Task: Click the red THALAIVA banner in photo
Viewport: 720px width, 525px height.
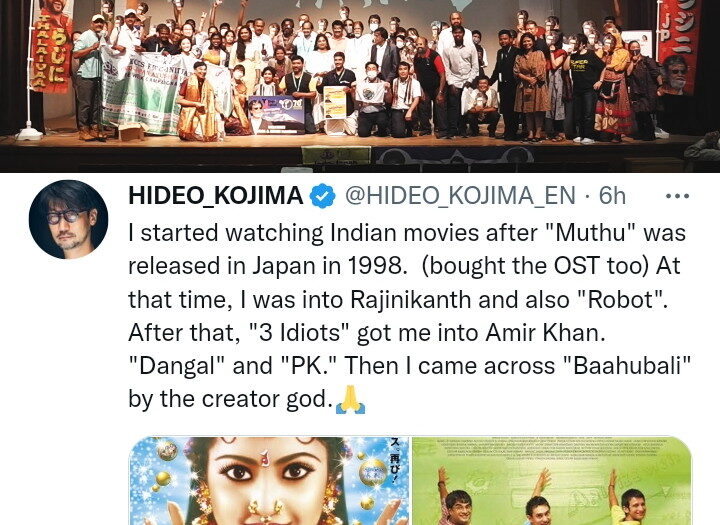Action: coord(51,46)
